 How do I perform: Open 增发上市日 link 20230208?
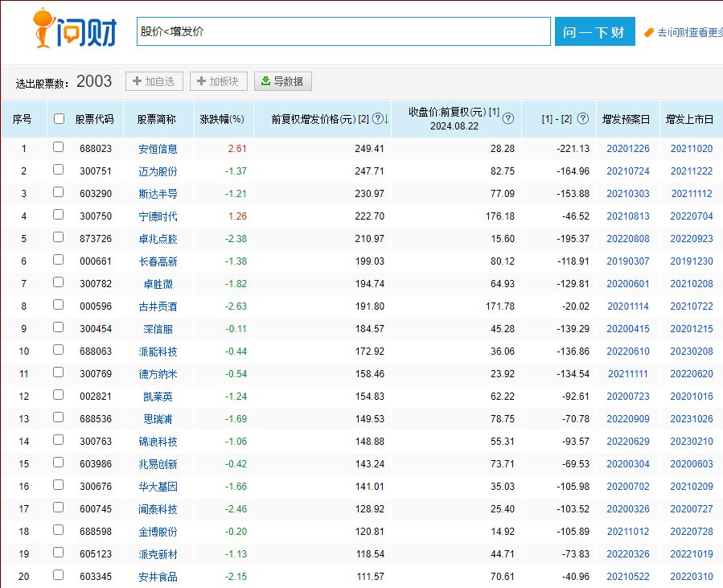691,352
